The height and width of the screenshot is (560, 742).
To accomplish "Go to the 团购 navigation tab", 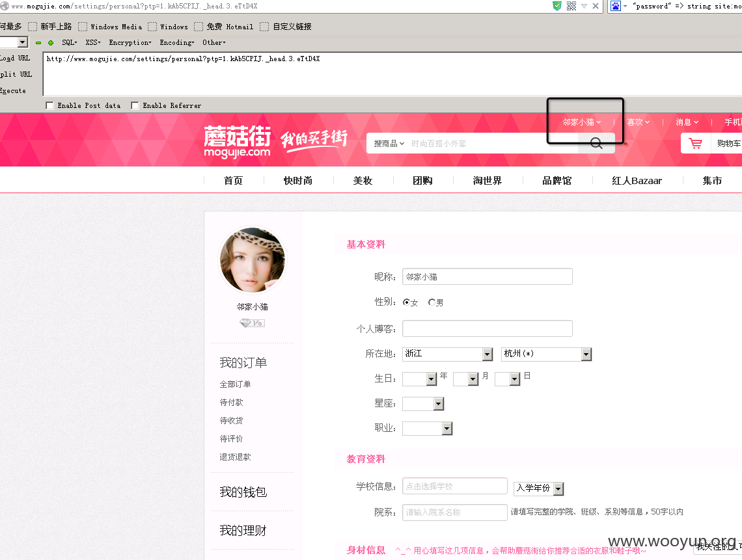I will pyautogui.click(x=422, y=181).
